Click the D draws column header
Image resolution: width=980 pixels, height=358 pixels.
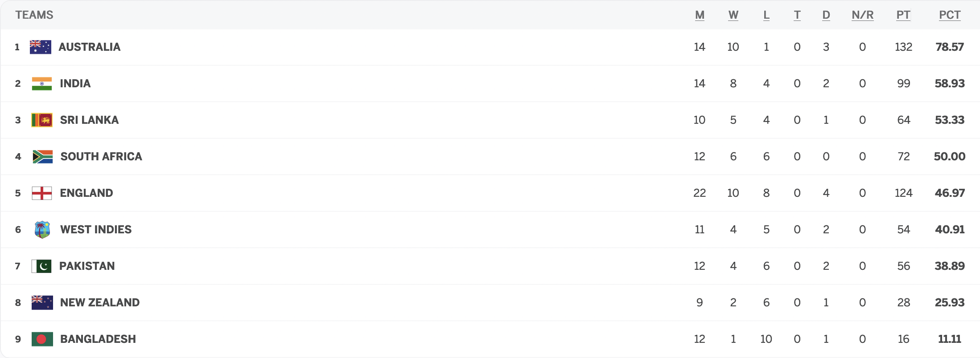pos(826,15)
